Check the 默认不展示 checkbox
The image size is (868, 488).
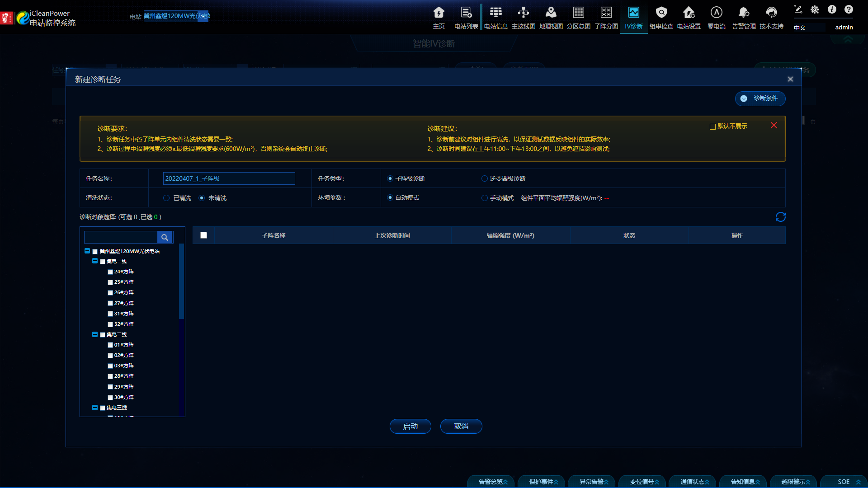point(712,127)
